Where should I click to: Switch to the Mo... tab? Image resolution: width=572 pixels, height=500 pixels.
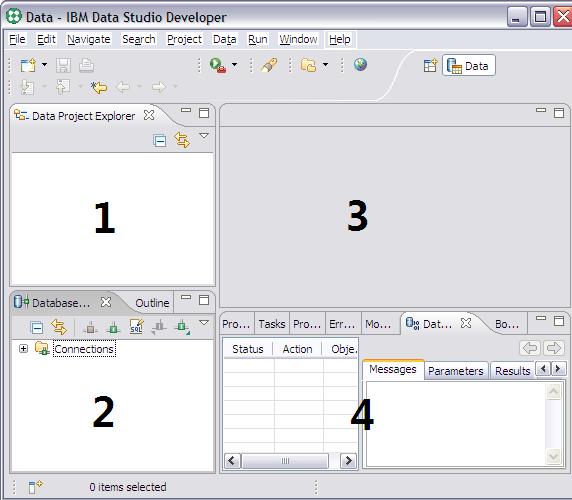(378, 323)
